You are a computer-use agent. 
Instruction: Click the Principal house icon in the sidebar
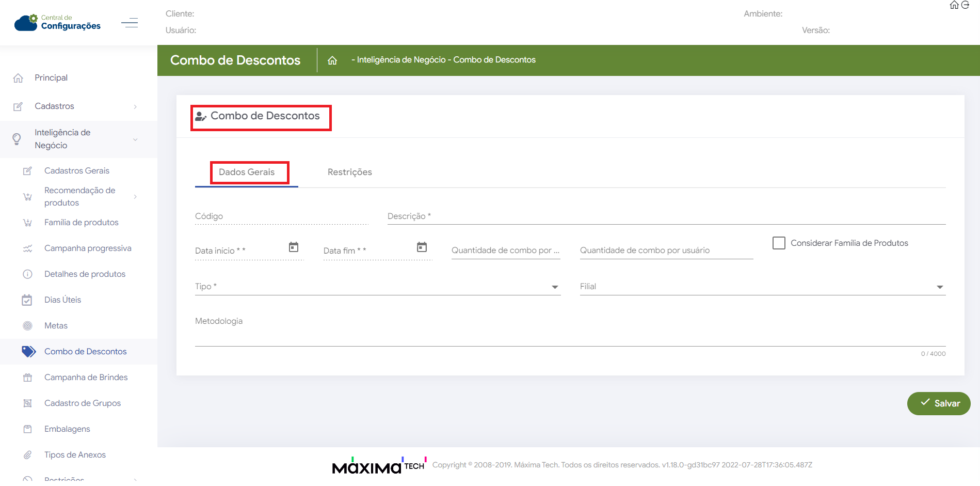[x=18, y=78]
